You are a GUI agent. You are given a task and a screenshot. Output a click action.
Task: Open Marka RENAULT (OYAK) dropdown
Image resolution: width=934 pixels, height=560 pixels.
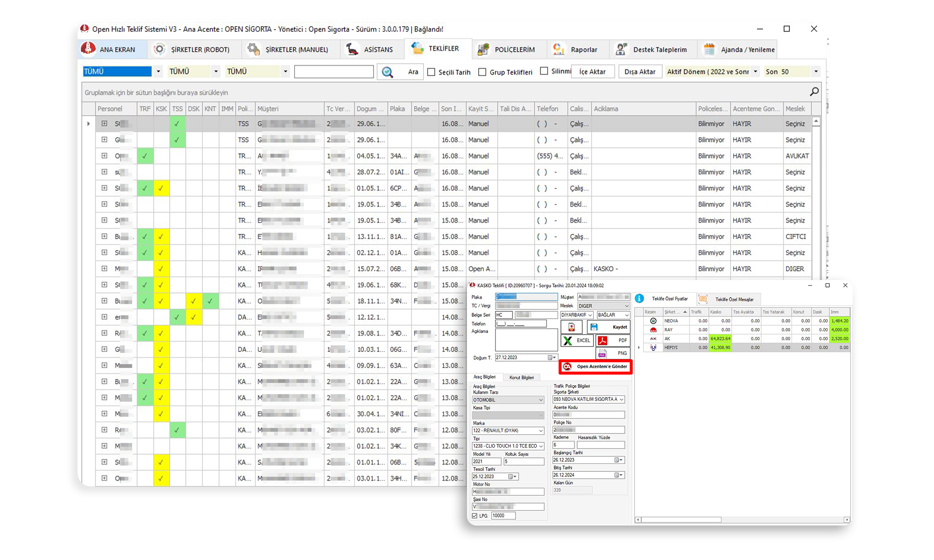pos(541,431)
